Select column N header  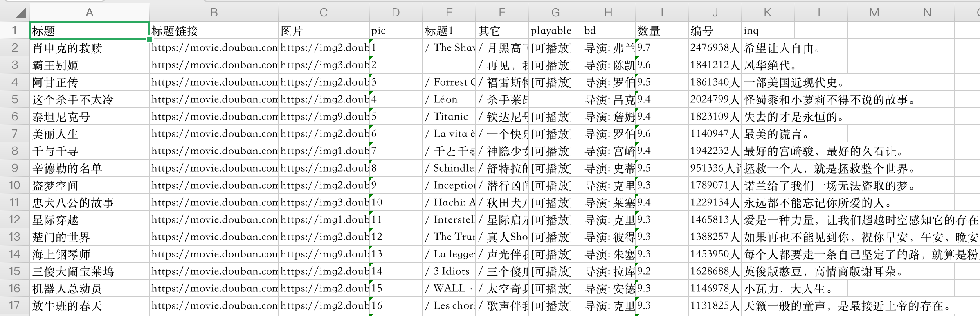pyautogui.click(x=928, y=13)
